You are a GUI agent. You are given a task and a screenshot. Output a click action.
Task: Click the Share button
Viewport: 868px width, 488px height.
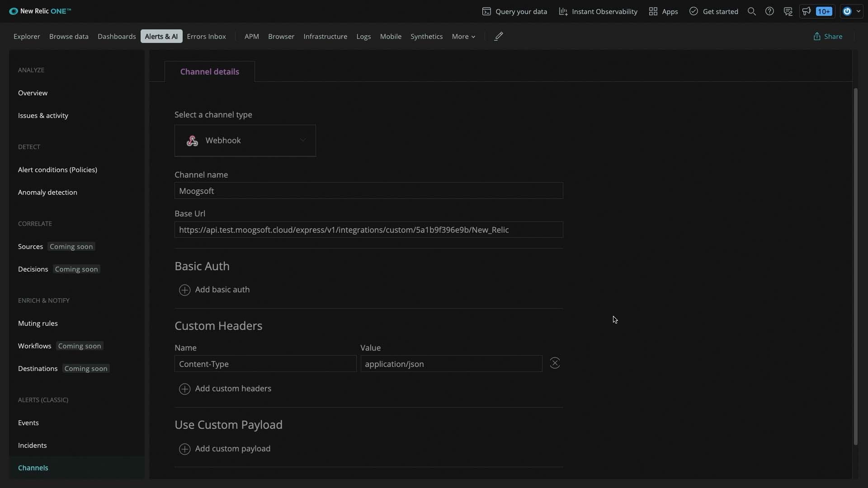coord(828,36)
